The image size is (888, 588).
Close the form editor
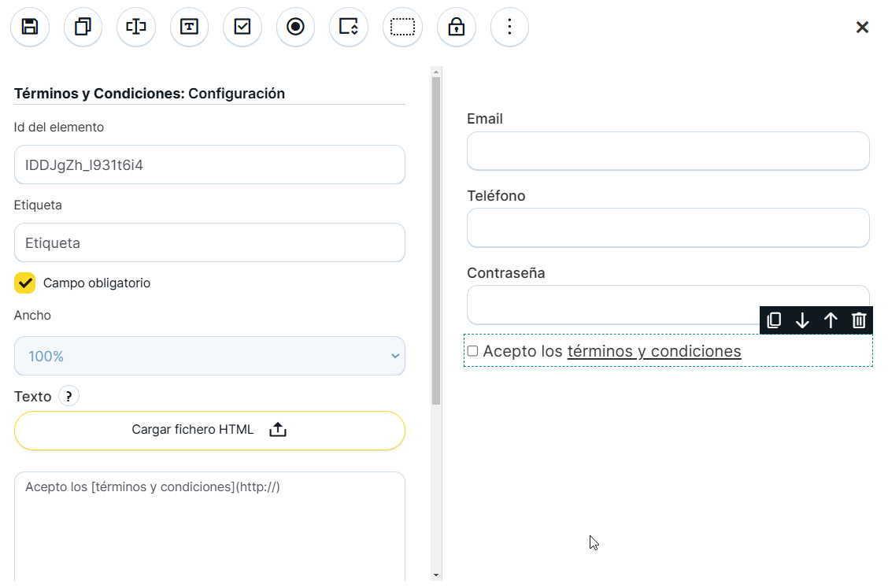tap(862, 28)
